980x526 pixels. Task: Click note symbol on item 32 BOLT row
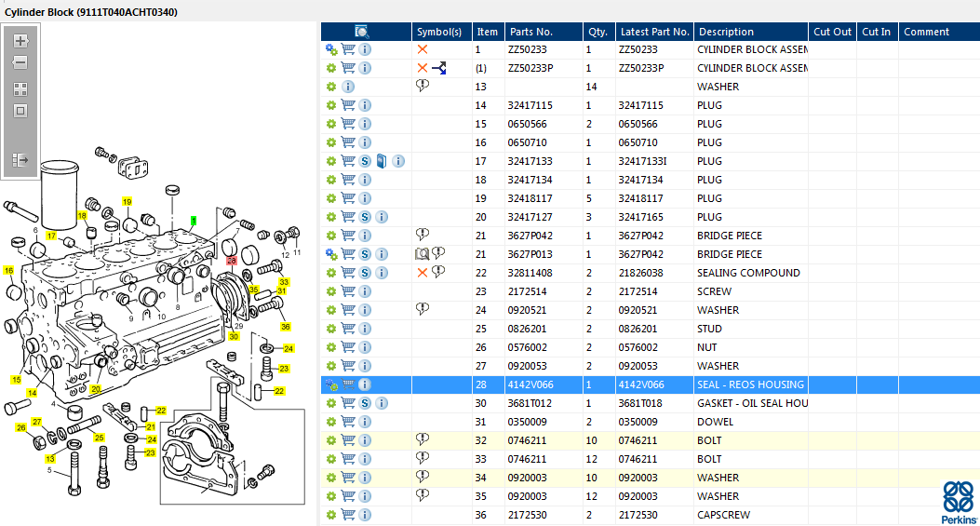pyautogui.click(x=423, y=439)
